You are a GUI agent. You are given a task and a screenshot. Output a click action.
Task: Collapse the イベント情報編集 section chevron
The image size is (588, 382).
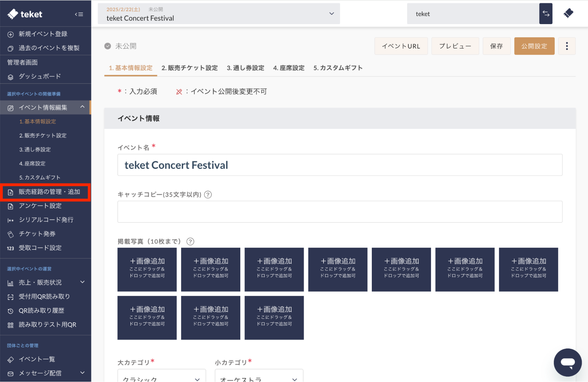point(82,107)
